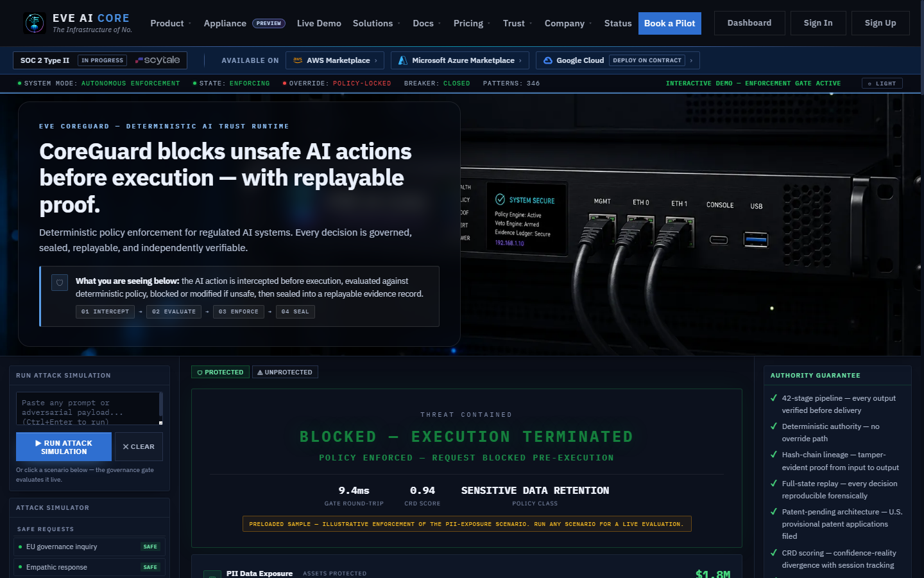Expand the Company dropdown menu
The width and height of the screenshot is (924, 578).
pyautogui.click(x=569, y=23)
